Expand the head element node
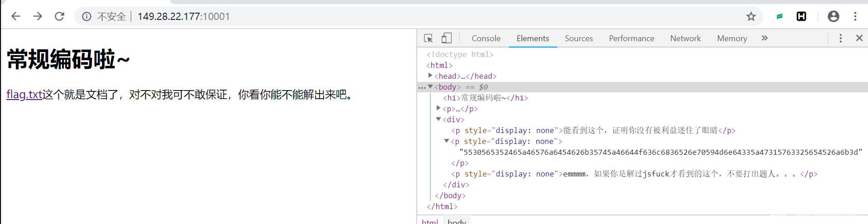868x224 pixels. coord(430,76)
